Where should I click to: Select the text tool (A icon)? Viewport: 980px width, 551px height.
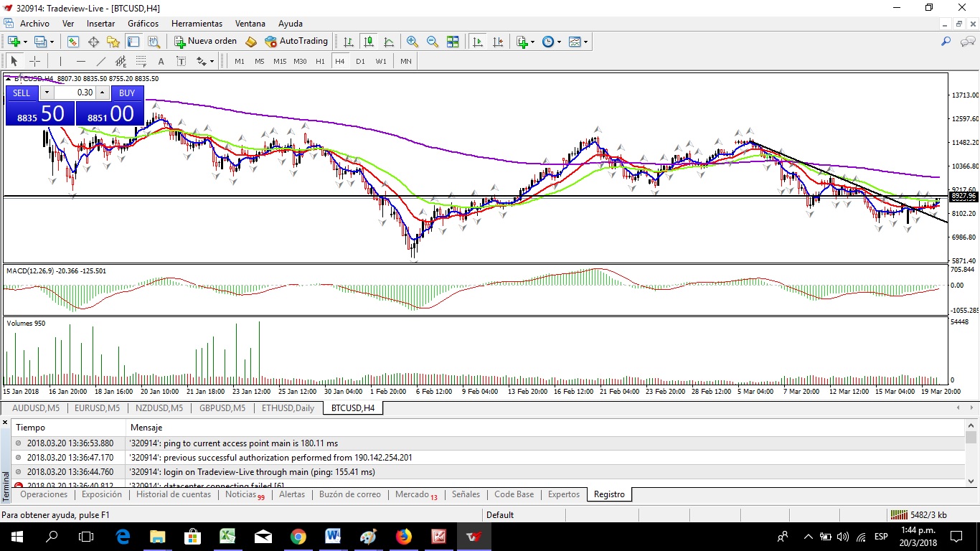pos(161,61)
